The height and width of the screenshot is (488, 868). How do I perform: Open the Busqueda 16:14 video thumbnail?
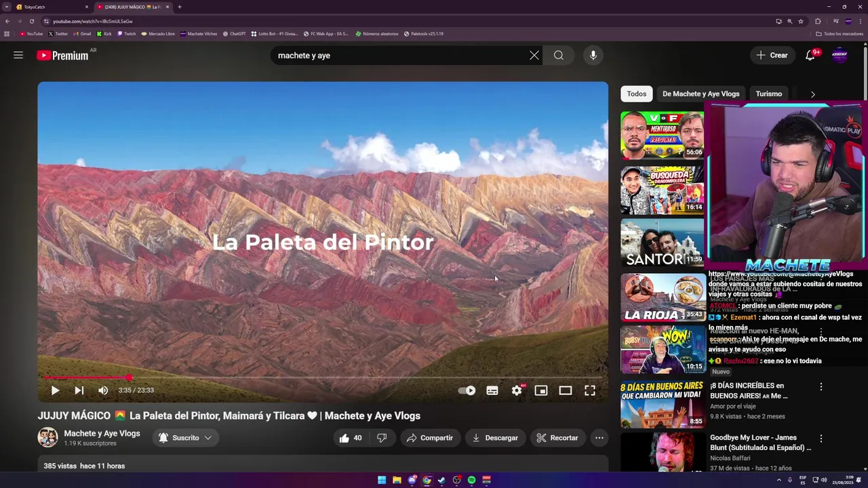[663, 189]
